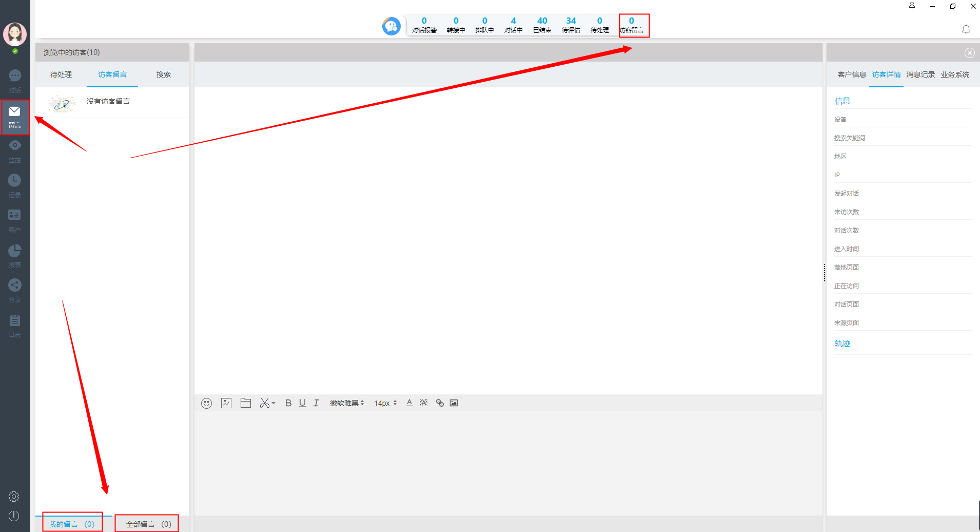
Task: Open the 客户 customers sidebar icon
Action: tap(15, 221)
